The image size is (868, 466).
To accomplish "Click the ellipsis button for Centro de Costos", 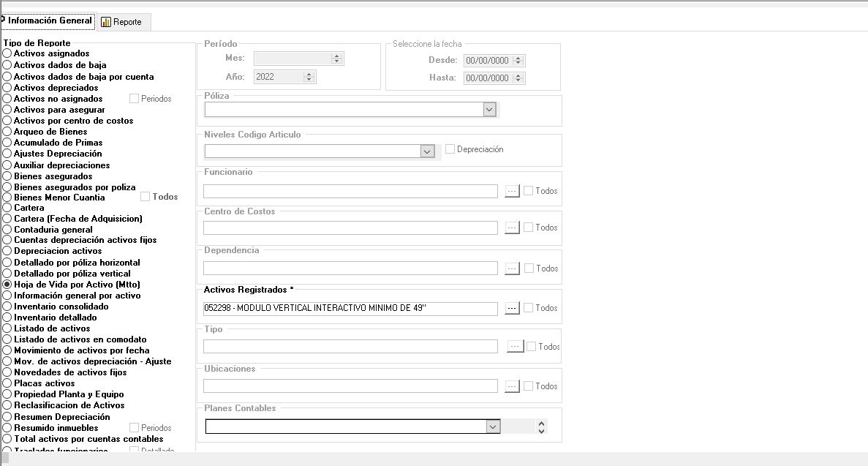I will point(512,228).
